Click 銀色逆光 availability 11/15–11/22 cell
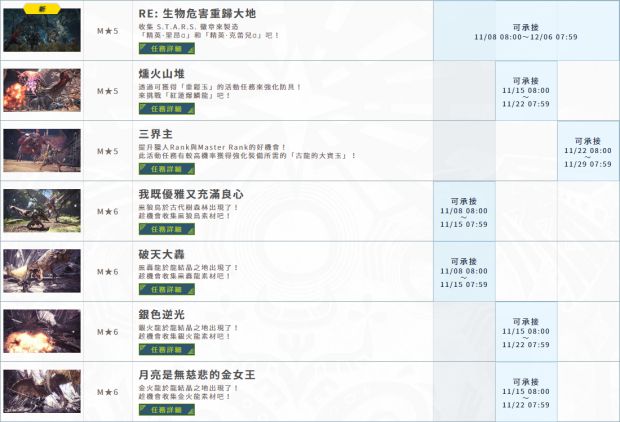Screen dimensions: 620x422 (526, 332)
